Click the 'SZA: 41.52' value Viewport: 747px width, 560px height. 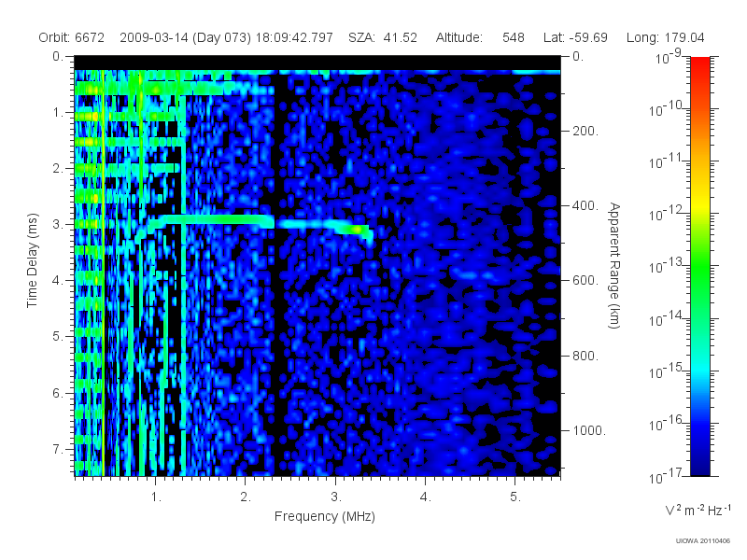point(383,37)
